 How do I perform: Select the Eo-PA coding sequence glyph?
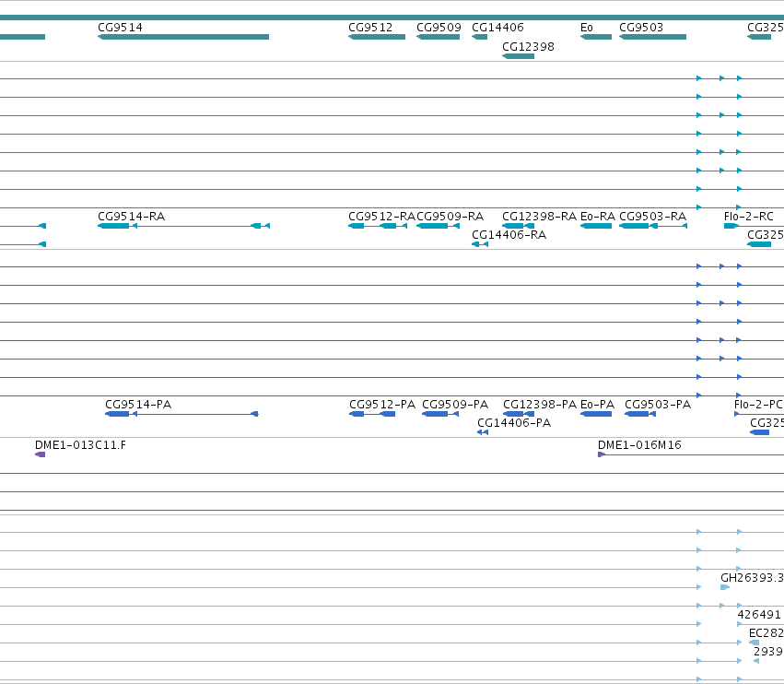coord(596,414)
